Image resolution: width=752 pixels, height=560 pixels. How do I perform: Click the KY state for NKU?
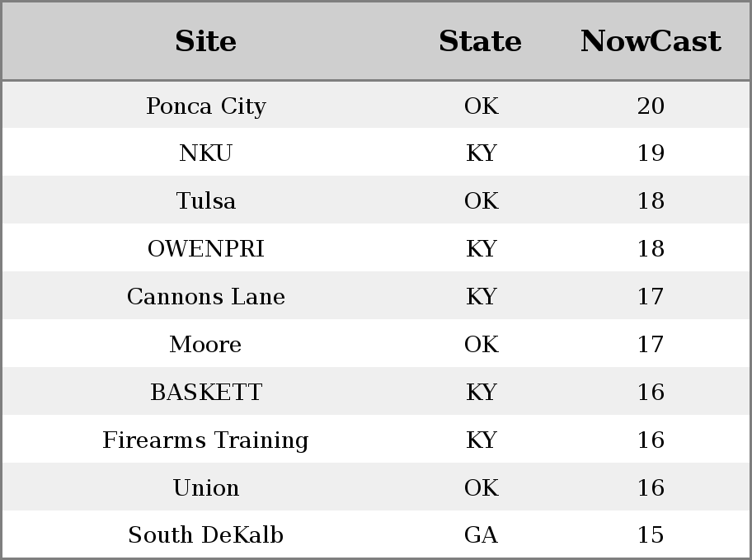pos(481,153)
